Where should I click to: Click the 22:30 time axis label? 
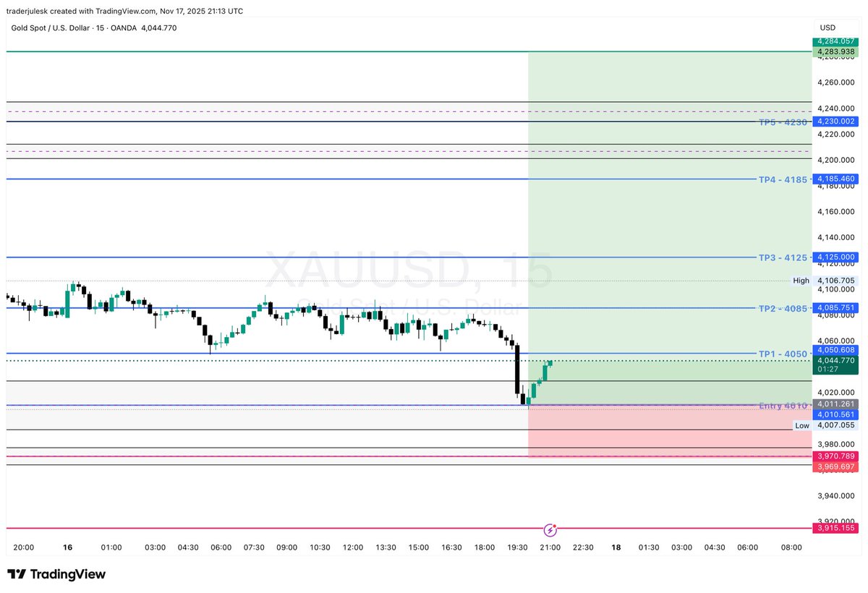583,547
